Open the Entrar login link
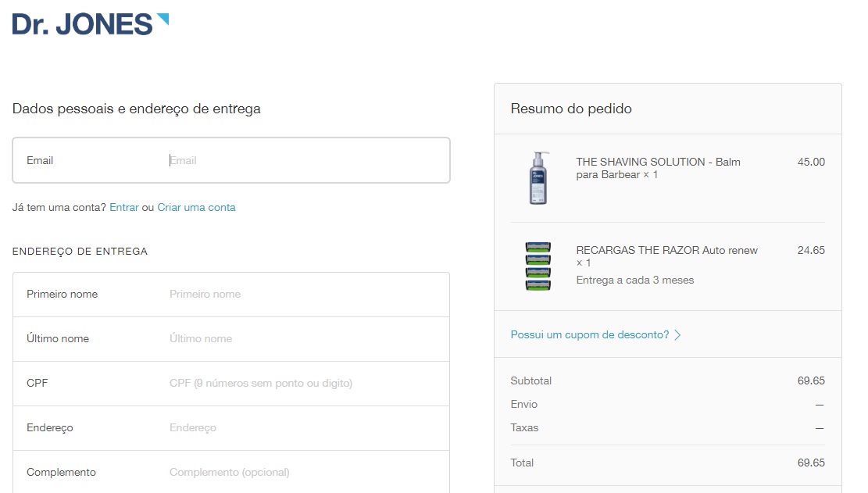 pyautogui.click(x=124, y=208)
